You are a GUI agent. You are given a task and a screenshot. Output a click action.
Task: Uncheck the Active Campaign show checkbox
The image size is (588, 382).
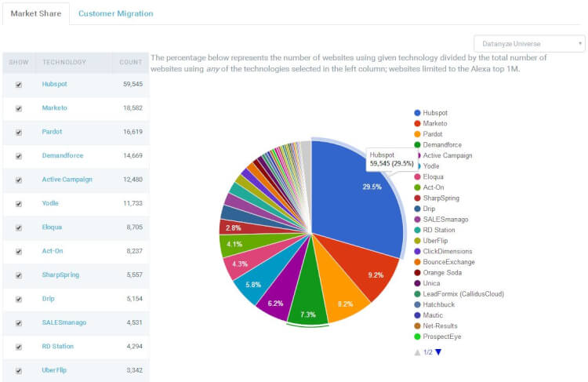pyautogui.click(x=19, y=180)
